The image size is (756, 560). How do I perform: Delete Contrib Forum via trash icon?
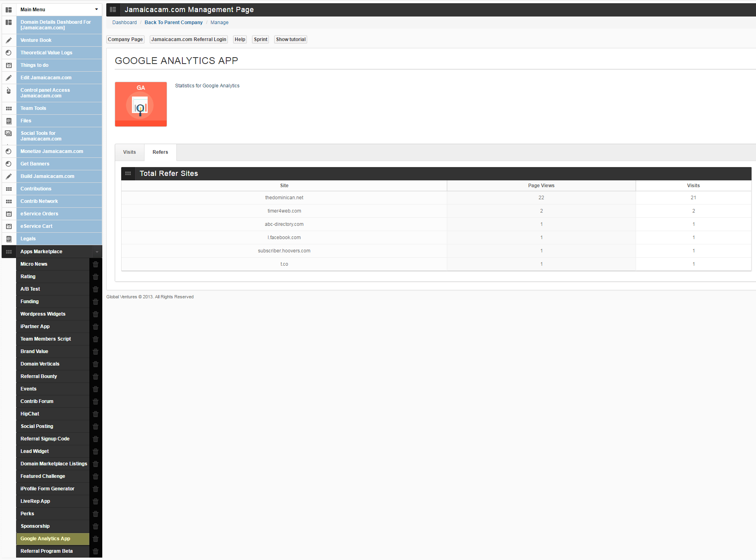tap(95, 401)
